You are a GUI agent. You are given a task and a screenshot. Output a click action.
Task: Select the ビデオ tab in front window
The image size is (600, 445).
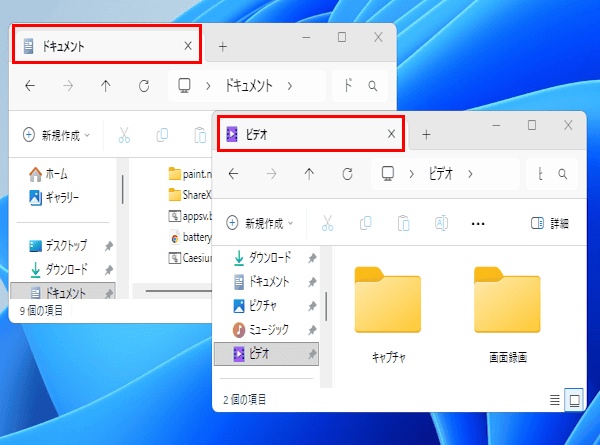[311, 134]
